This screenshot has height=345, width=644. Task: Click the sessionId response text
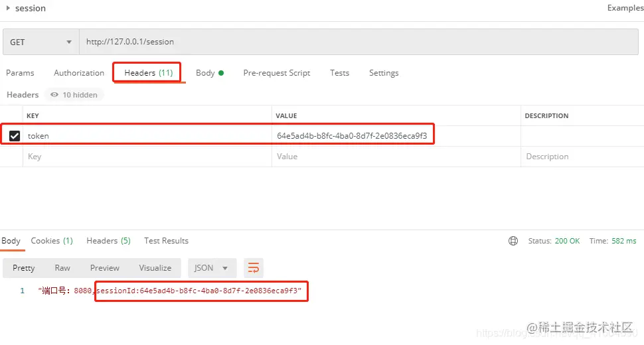pos(199,291)
